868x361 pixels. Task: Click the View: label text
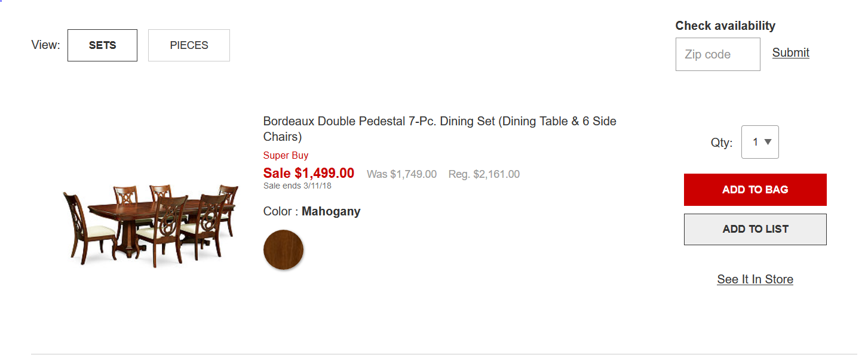pos(46,45)
